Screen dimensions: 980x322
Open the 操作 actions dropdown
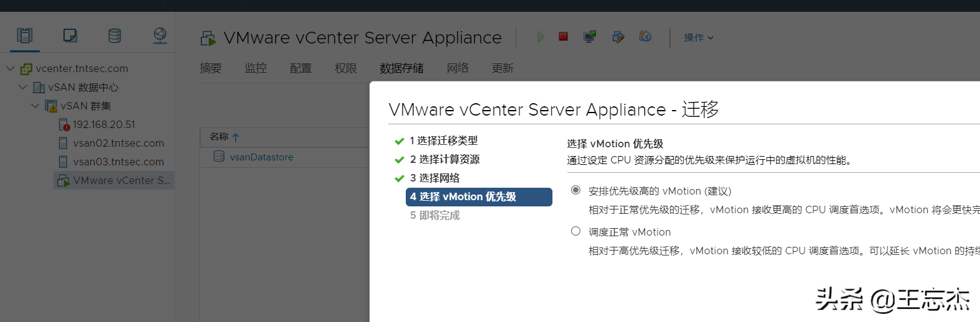pyautogui.click(x=699, y=37)
